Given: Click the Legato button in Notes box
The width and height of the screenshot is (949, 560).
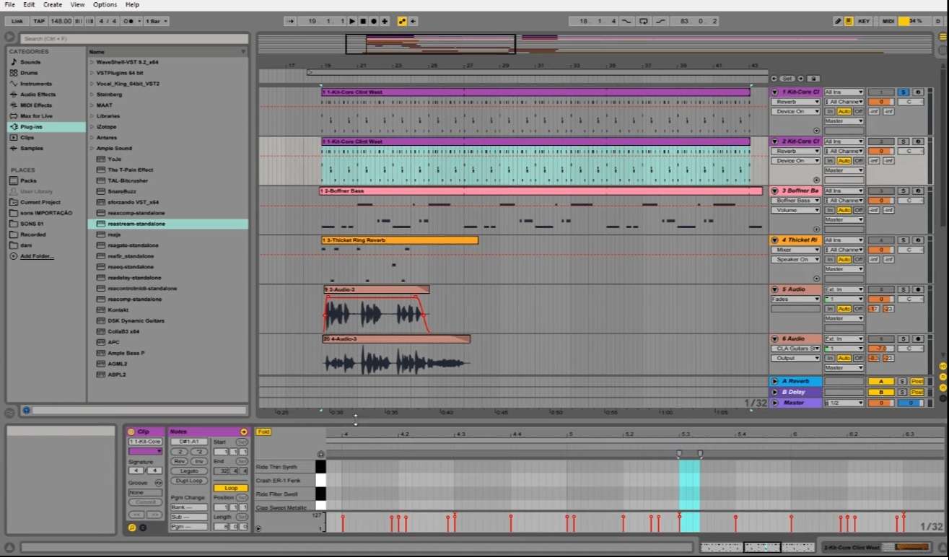Looking at the screenshot, I should click(189, 471).
